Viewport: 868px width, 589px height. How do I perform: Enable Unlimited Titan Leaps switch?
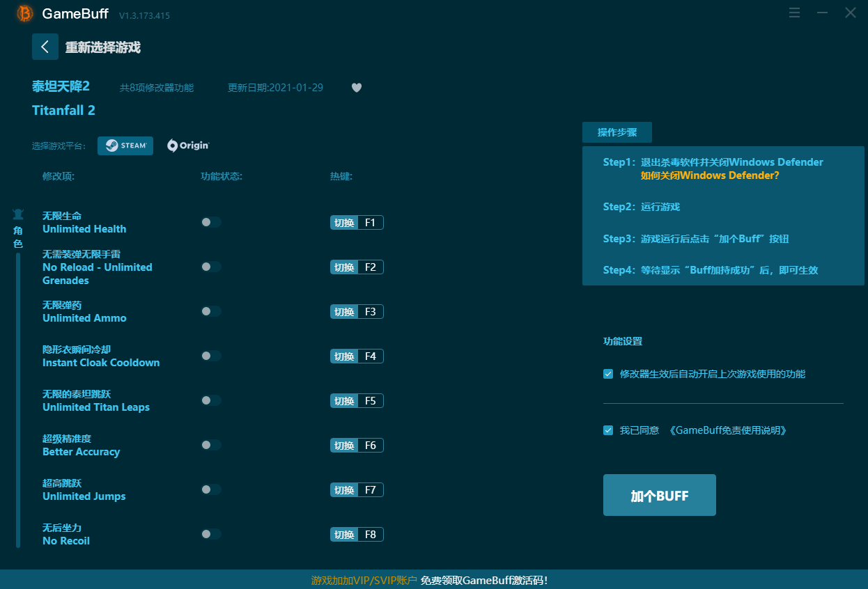tap(211, 400)
